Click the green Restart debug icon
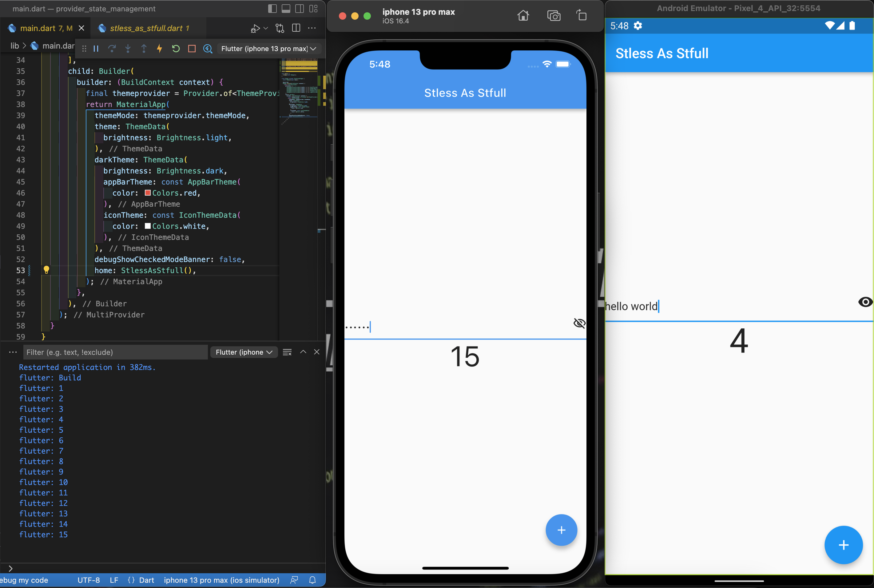The width and height of the screenshot is (874, 588). point(176,48)
